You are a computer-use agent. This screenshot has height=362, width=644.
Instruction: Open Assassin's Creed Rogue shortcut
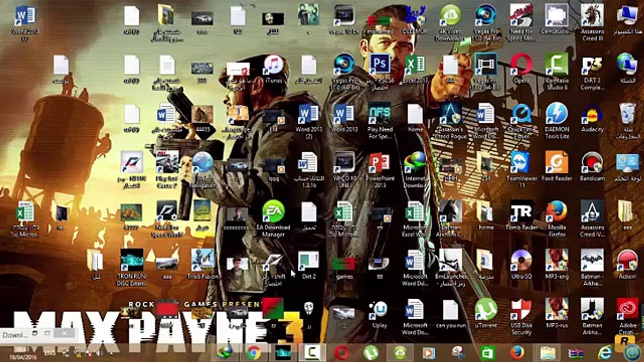coord(450,121)
